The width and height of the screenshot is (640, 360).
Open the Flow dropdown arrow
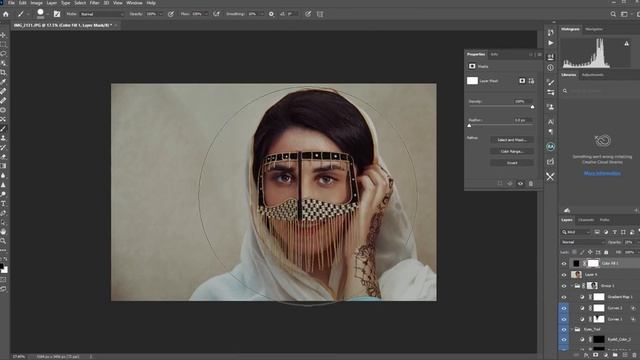coord(206,14)
